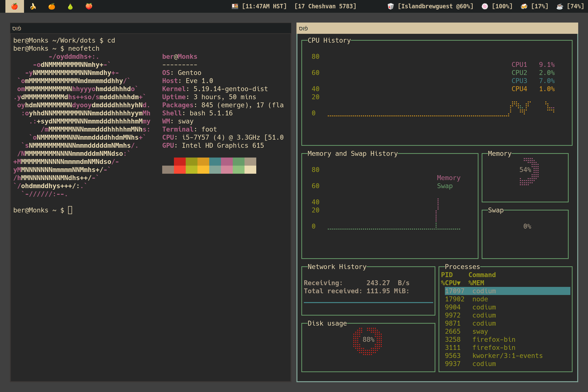
Task: Click the CPU1 9.1% legend entry
Action: (533, 64)
